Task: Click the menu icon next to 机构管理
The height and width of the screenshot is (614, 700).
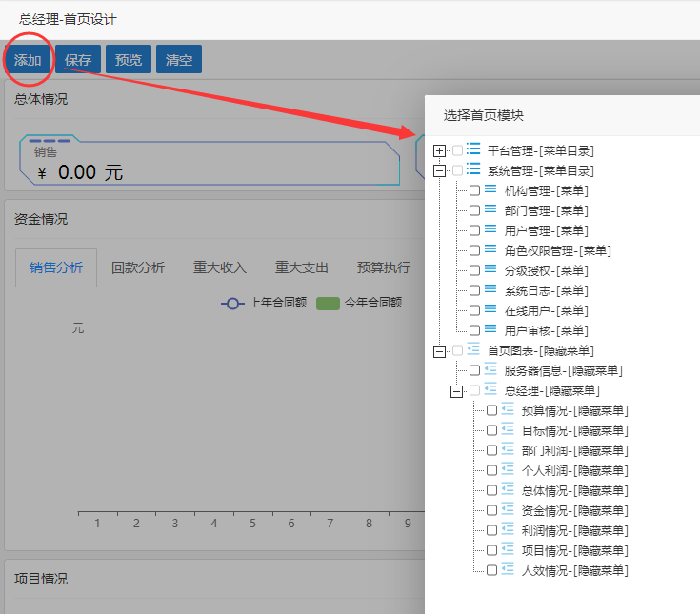Action: point(490,189)
